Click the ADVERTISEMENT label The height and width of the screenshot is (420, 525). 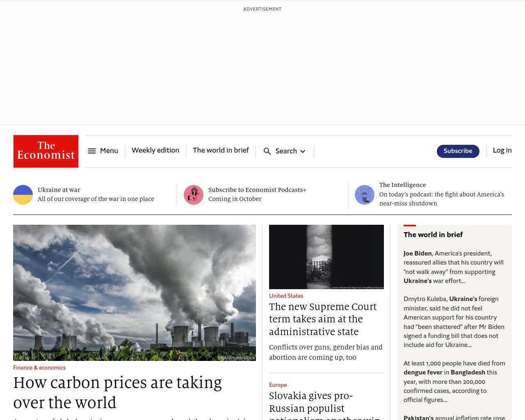coord(262,9)
